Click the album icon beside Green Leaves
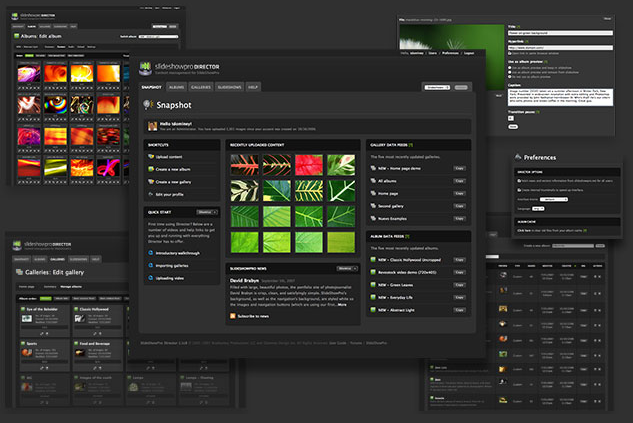 click(x=373, y=285)
